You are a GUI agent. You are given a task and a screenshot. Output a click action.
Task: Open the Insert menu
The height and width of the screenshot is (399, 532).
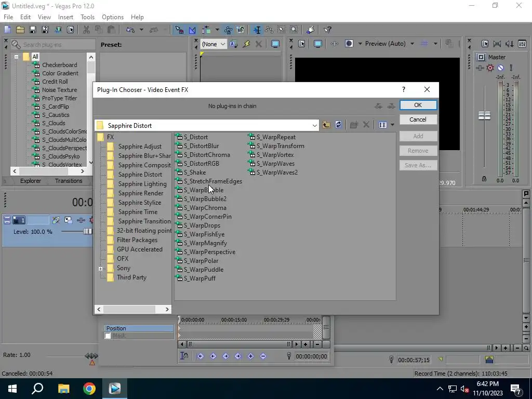[x=65, y=17]
